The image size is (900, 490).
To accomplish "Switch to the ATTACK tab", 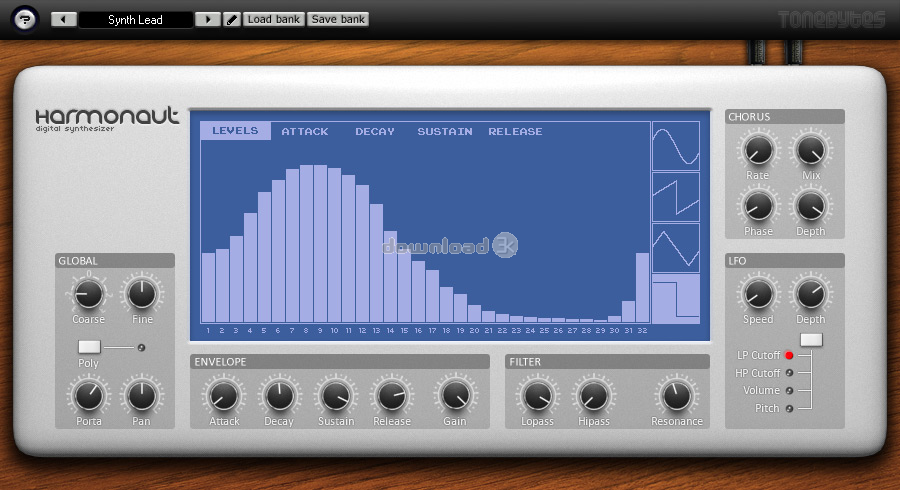I will (304, 131).
